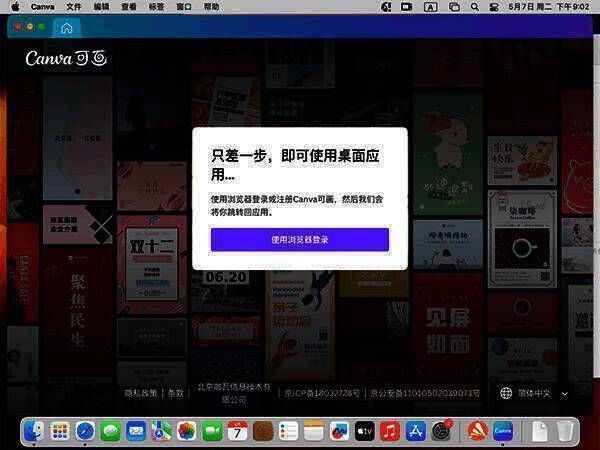Open the 隐私政策 link

coord(141,393)
